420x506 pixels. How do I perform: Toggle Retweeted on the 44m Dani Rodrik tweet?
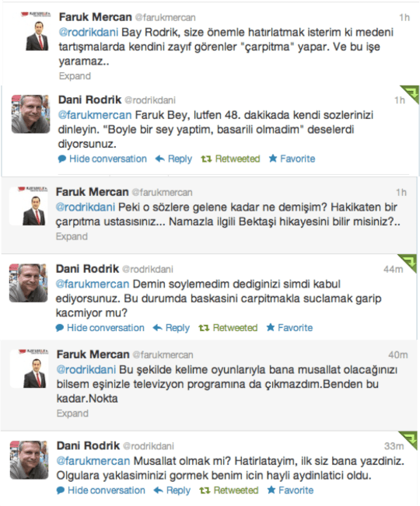tap(228, 328)
